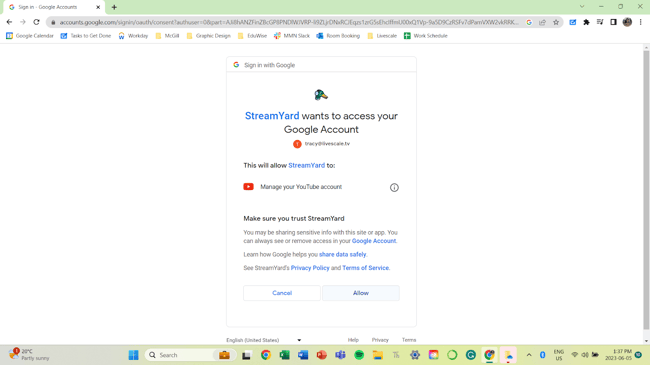
Task: Open Word from the taskbar
Action: click(303, 355)
